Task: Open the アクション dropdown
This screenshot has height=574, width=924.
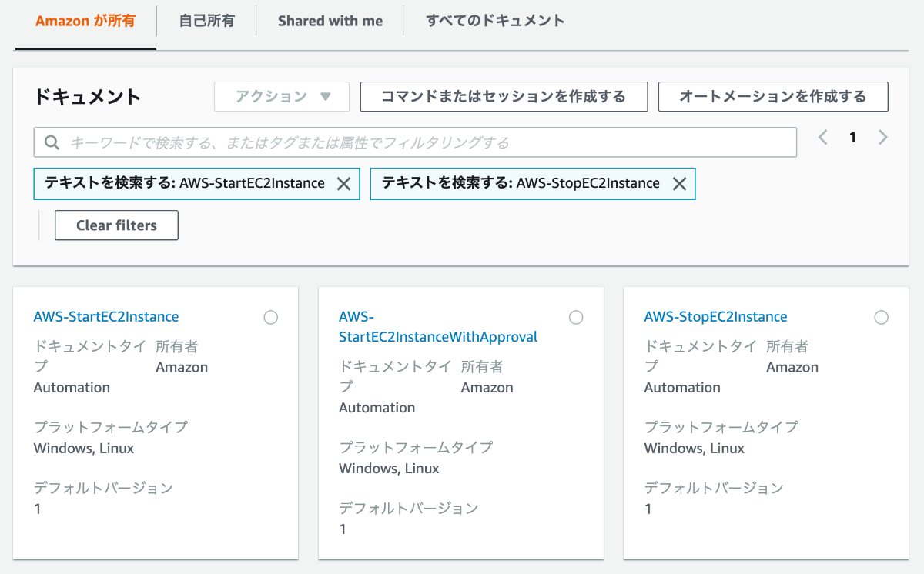Action: point(282,97)
